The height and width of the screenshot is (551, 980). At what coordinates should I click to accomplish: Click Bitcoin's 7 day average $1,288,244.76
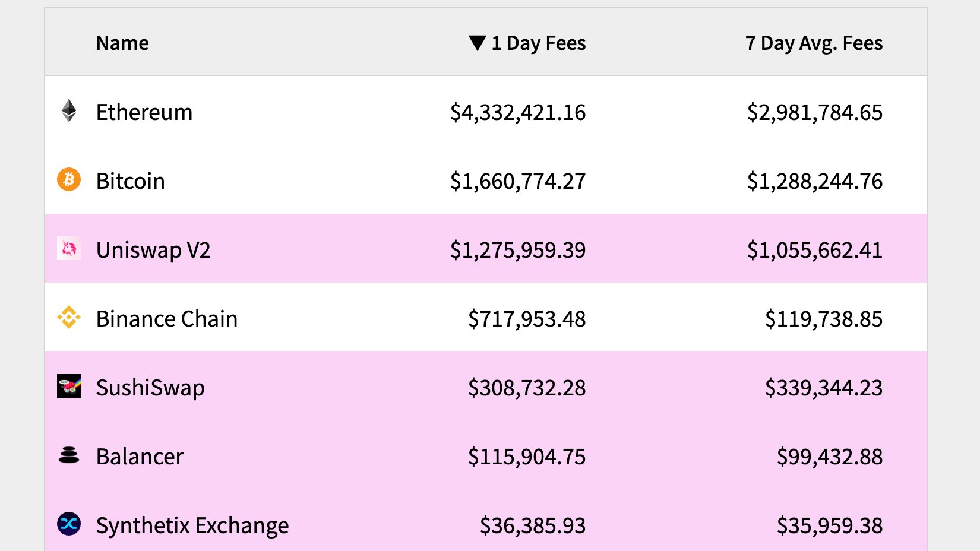(815, 181)
